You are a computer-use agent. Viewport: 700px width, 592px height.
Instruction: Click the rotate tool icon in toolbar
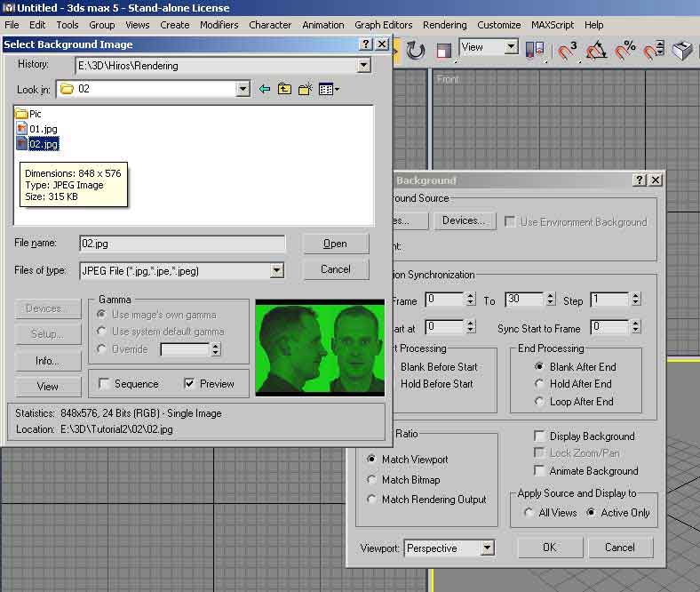point(415,50)
